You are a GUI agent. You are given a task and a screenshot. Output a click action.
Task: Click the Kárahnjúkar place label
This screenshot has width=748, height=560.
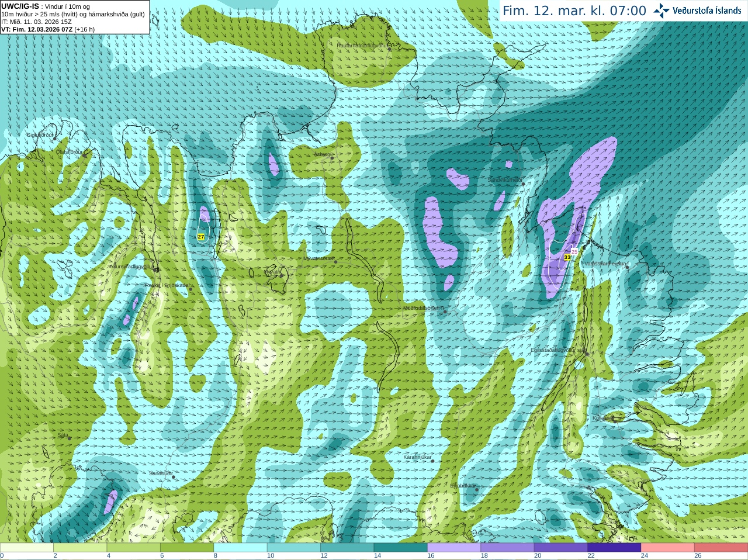[x=417, y=457]
